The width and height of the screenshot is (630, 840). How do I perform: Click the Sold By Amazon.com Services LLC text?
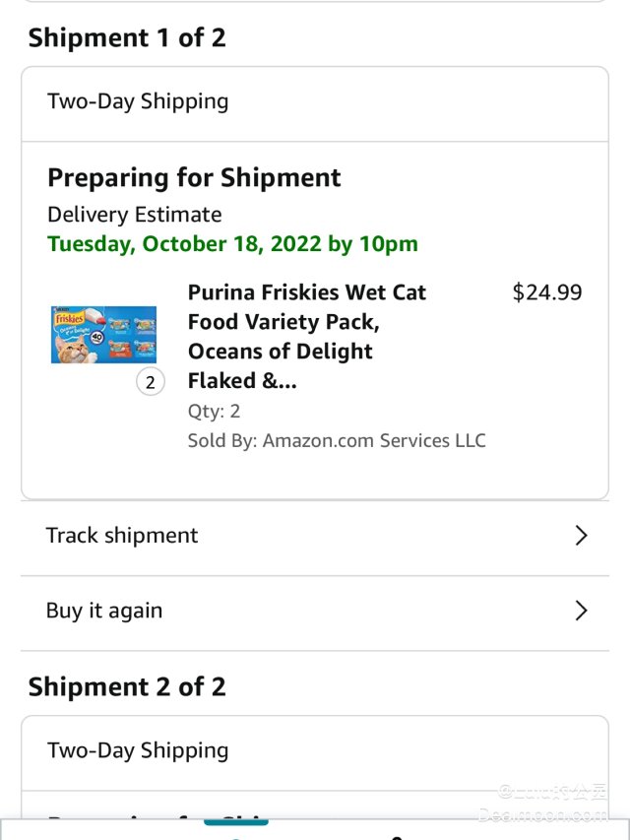(x=337, y=440)
